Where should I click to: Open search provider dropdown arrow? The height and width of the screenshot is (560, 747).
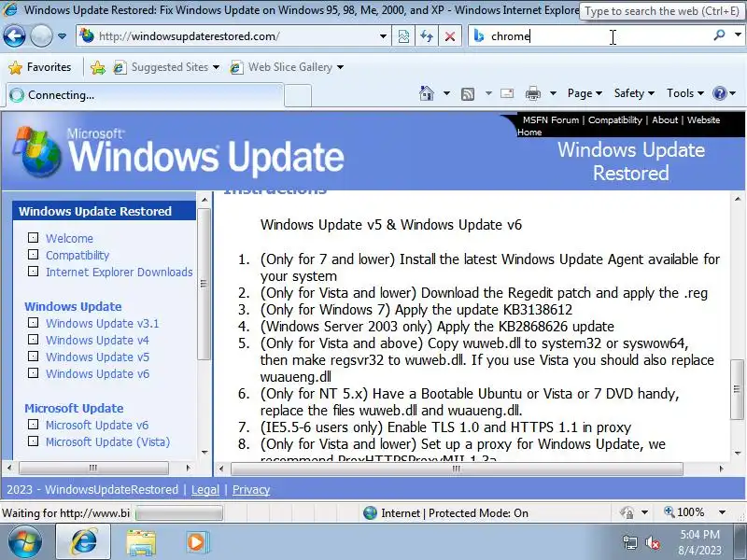click(x=738, y=35)
